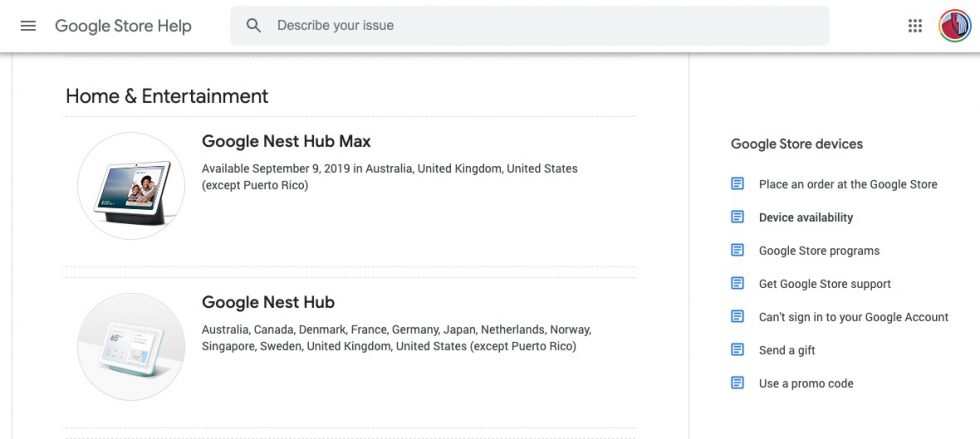The image size is (980, 439).
Task: Open the Google Store programs article
Action: coord(819,251)
